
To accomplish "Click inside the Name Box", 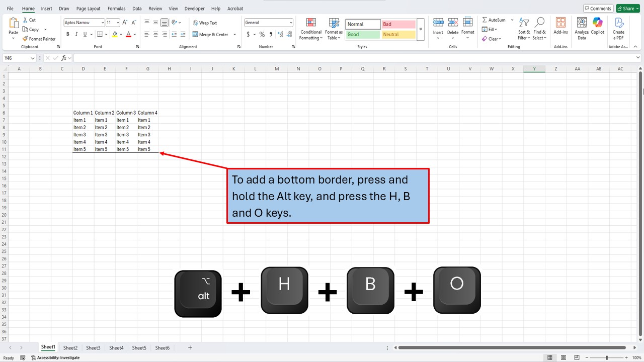I will (x=15, y=58).
